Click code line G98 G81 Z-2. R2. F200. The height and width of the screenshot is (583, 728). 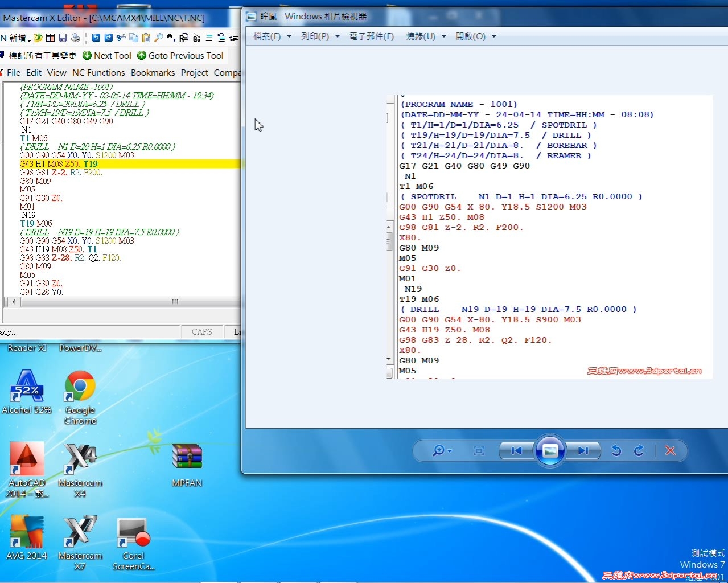(x=61, y=173)
